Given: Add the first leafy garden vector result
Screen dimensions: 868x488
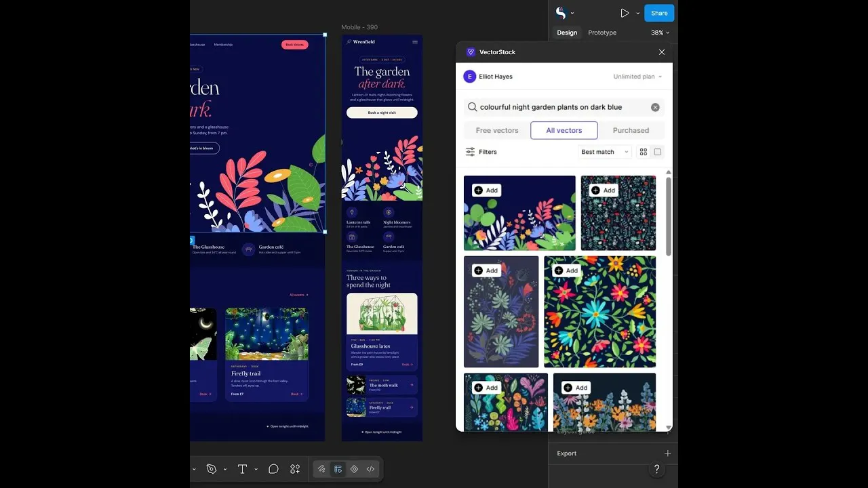Looking at the screenshot, I should coord(487,190).
